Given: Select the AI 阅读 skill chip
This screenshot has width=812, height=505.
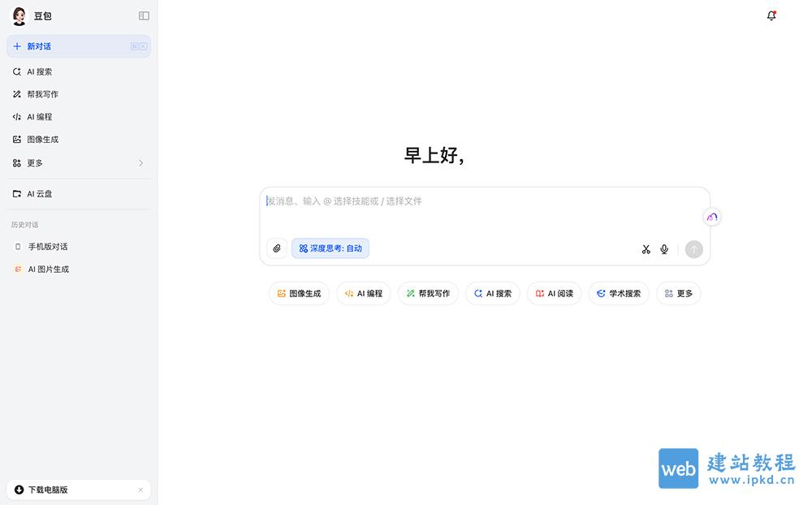Looking at the screenshot, I should pos(555,294).
